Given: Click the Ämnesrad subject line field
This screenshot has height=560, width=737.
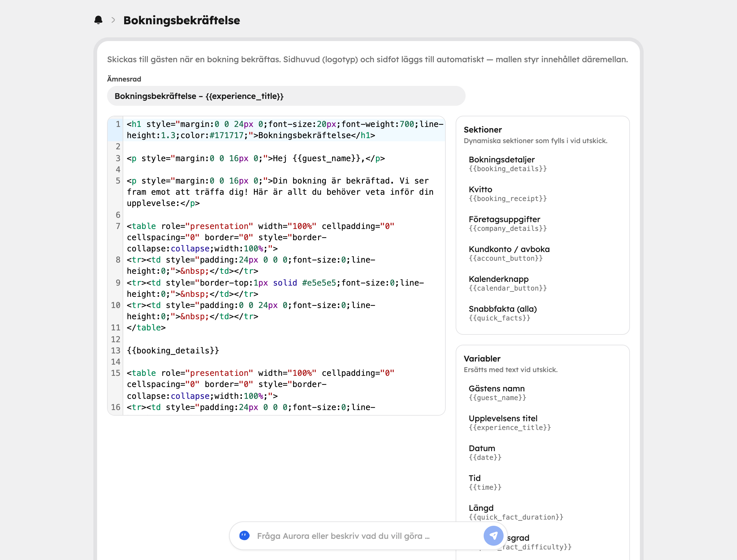Looking at the screenshot, I should click(x=286, y=96).
